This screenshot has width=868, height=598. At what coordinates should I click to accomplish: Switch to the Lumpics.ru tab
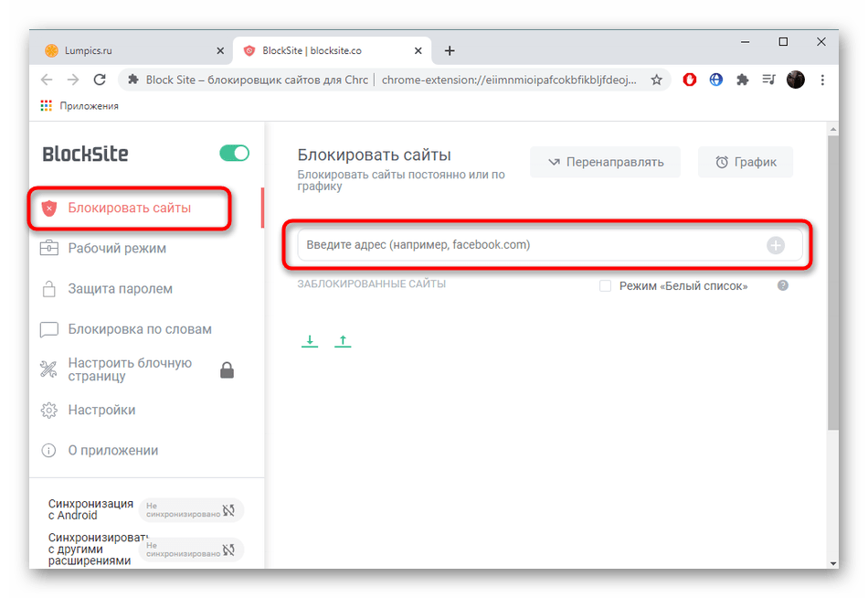[128, 51]
